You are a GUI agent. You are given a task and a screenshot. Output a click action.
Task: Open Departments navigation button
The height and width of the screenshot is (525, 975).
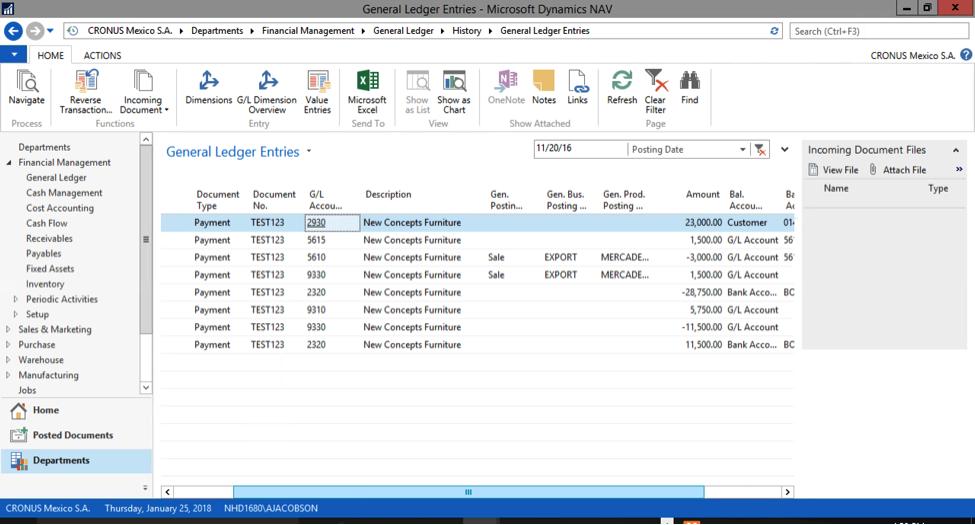[76, 461]
